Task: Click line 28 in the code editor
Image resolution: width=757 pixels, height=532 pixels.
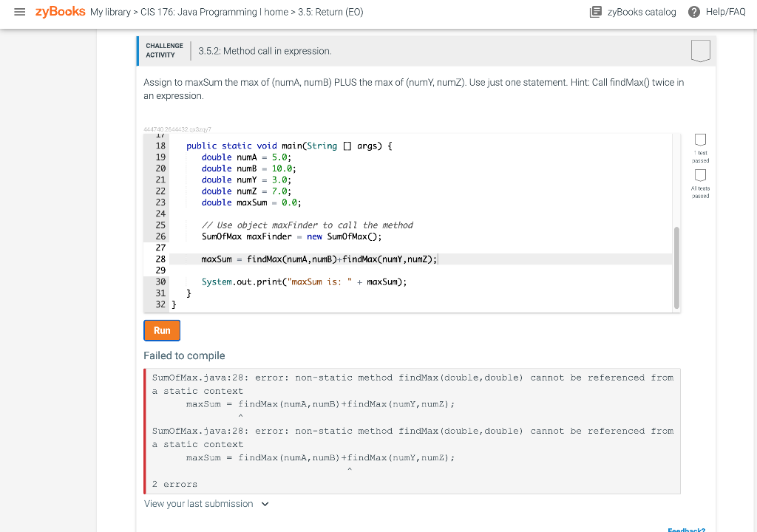Action: tap(318, 259)
